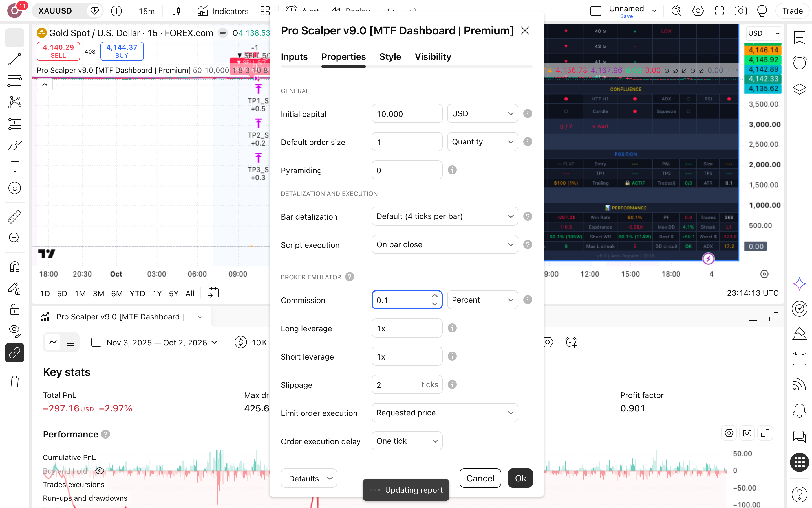Activate the magnet mode tool
812x508 pixels.
(14, 267)
